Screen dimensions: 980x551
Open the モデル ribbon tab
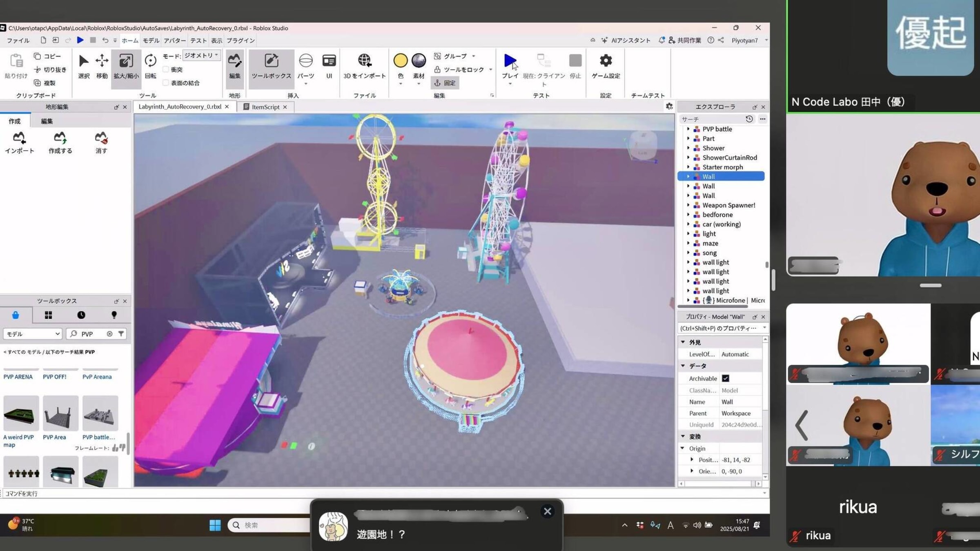(x=151, y=40)
